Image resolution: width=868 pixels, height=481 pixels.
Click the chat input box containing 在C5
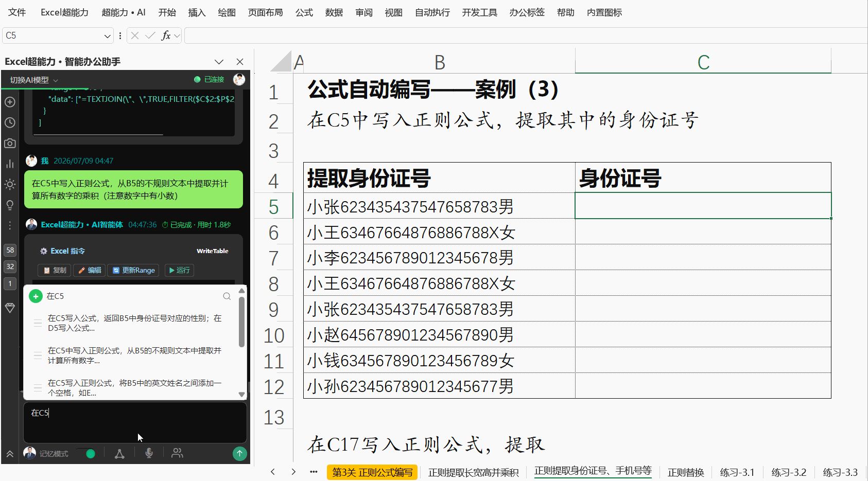click(x=135, y=422)
